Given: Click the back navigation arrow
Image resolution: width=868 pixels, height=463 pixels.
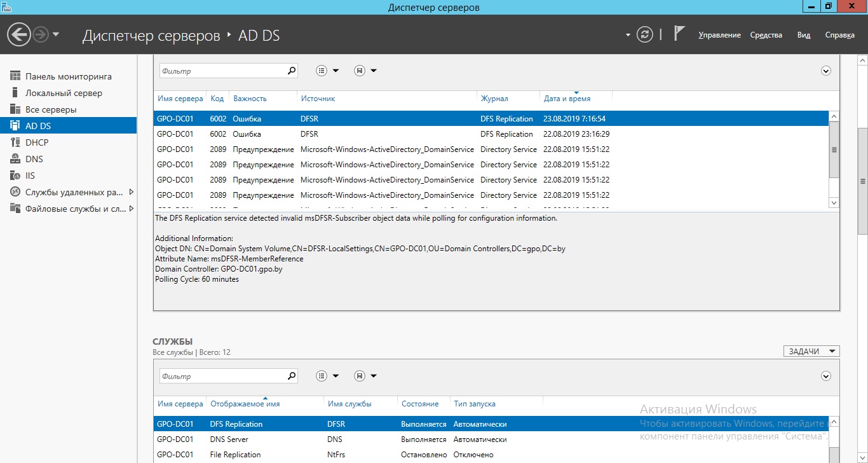Looking at the screenshot, I should [20, 34].
